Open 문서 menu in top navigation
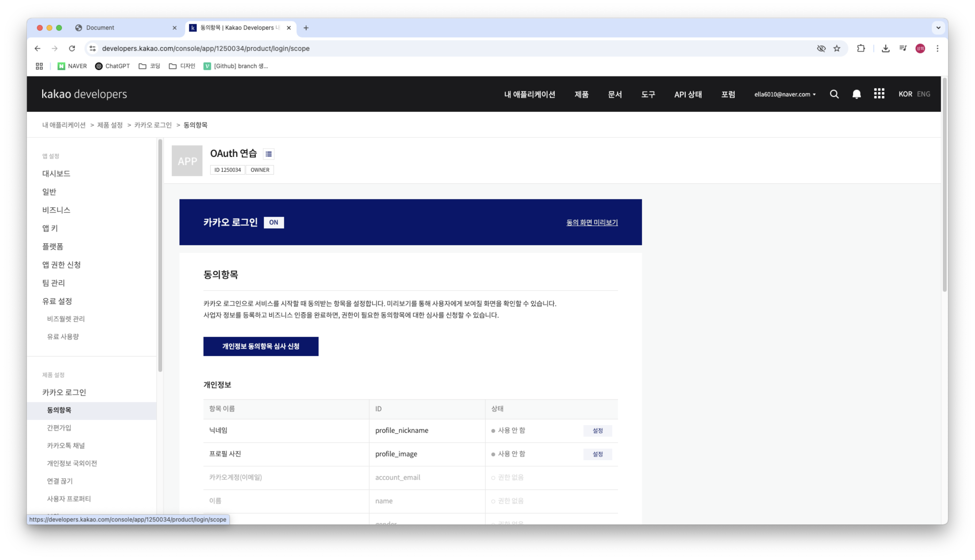 coord(615,94)
